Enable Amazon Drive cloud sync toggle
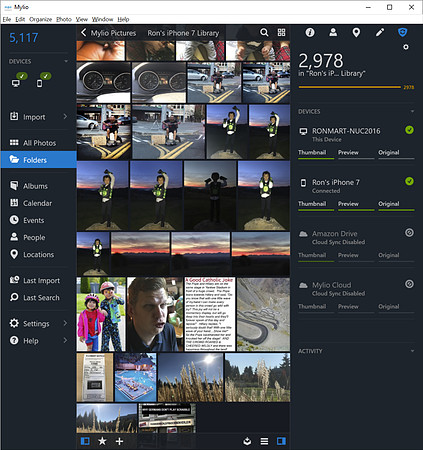The width and height of the screenshot is (423, 450). pyautogui.click(x=409, y=233)
